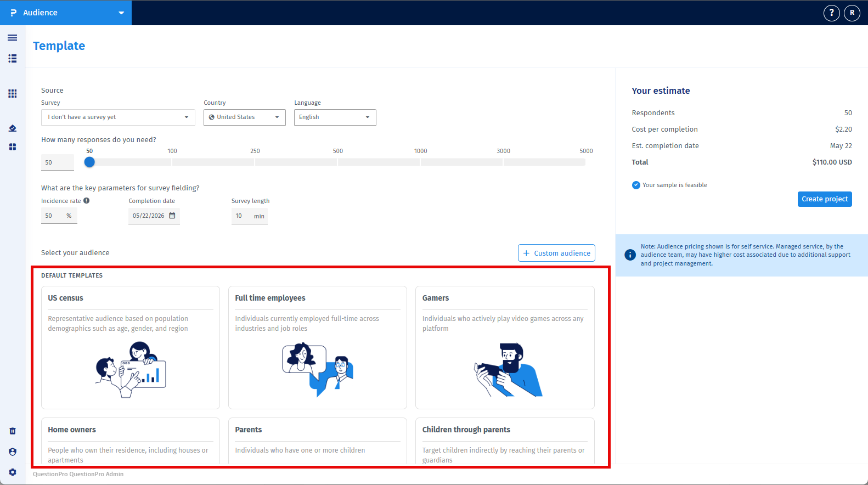Screen dimensions: 868x485
Task: Click the "Your sample is feasible" status
Action: 669,185
